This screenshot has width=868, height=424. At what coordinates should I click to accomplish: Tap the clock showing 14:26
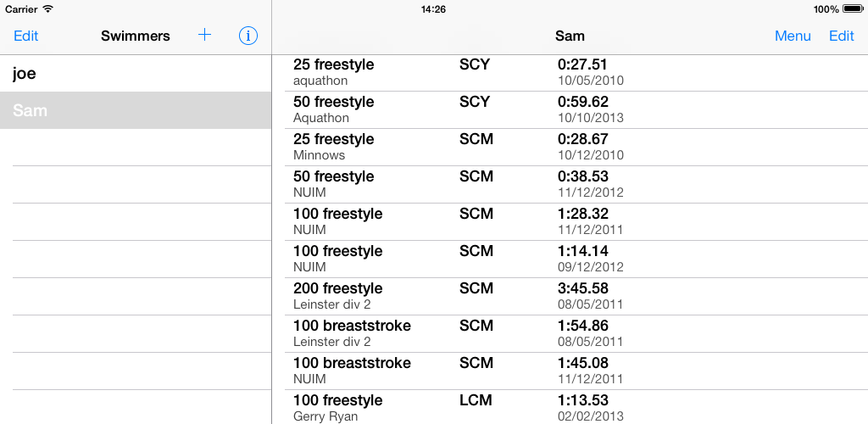pos(433,9)
